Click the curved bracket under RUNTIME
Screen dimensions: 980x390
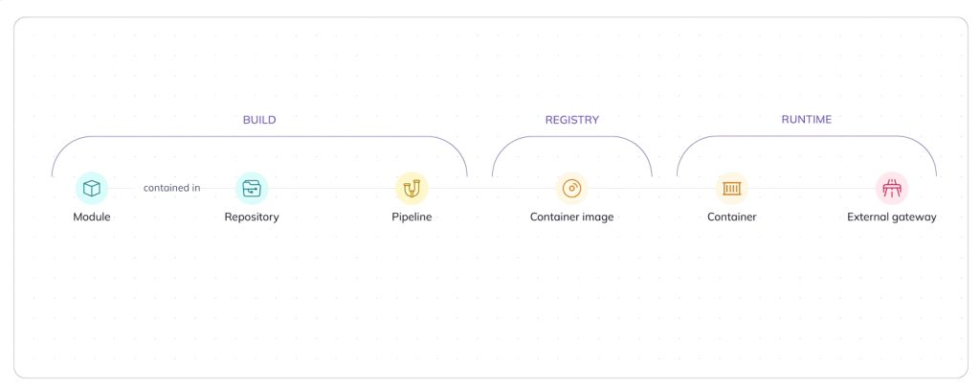click(x=807, y=137)
